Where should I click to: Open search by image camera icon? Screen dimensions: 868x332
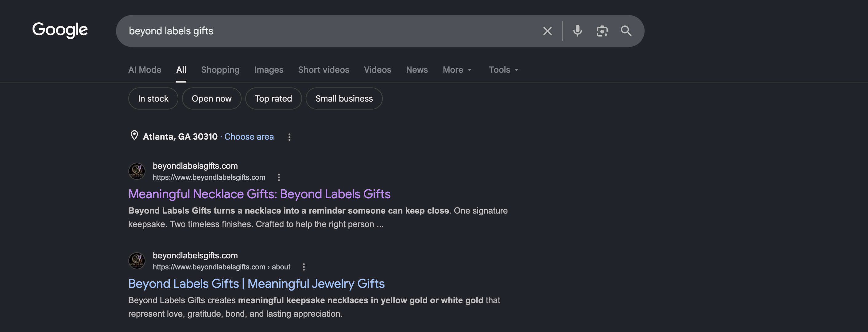point(602,31)
